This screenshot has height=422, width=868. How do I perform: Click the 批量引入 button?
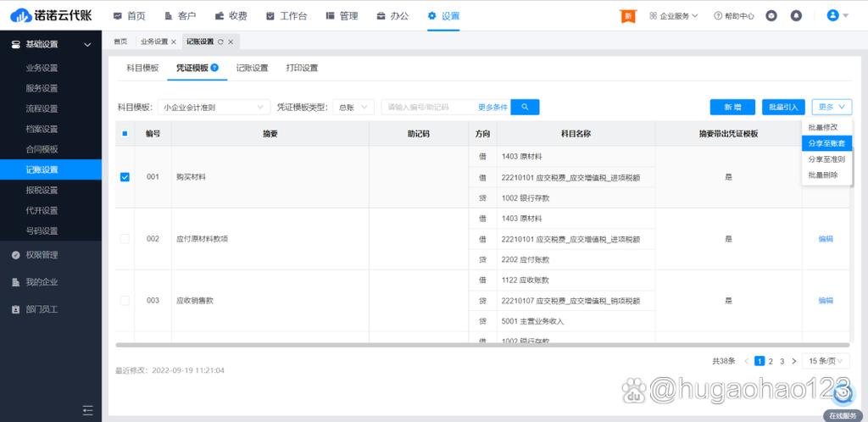[783, 108]
